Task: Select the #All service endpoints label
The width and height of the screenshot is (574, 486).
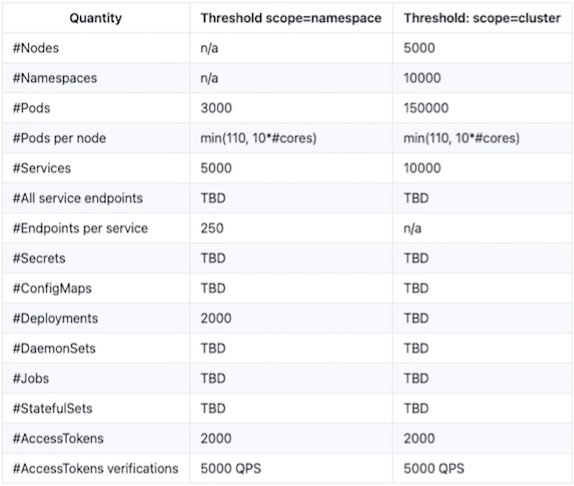Action: point(78,198)
